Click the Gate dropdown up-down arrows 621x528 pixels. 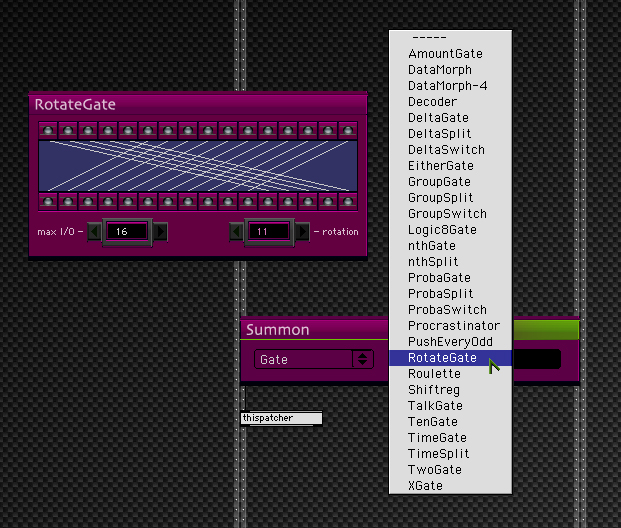coord(362,359)
